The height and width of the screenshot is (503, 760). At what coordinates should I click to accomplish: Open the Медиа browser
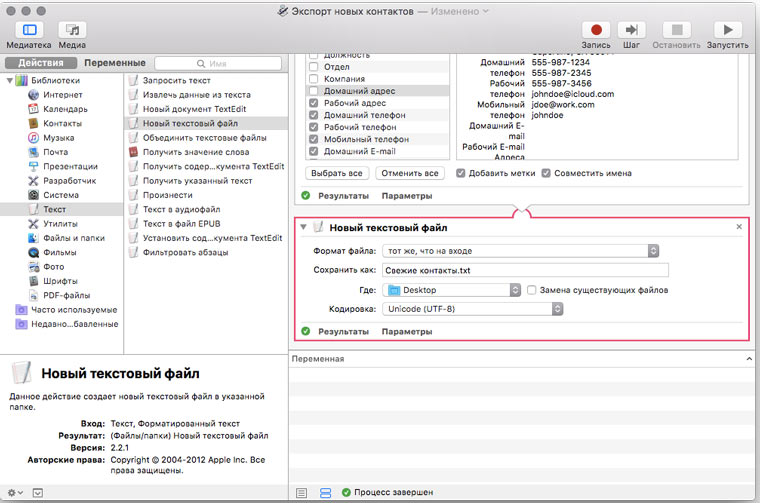tap(72, 30)
